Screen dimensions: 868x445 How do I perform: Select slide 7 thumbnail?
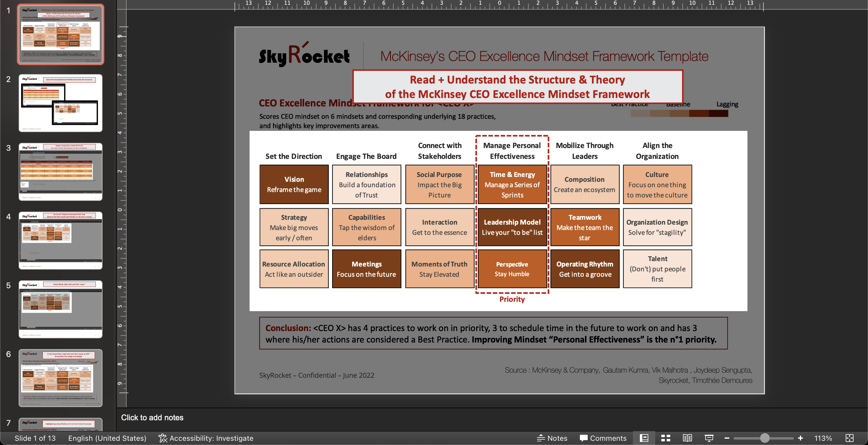click(x=61, y=424)
